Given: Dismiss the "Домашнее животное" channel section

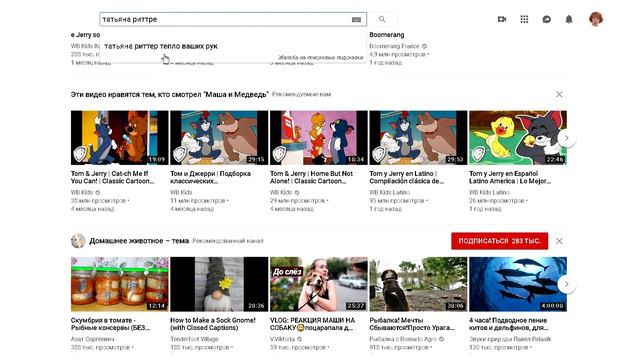Looking at the screenshot, I should [559, 241].
